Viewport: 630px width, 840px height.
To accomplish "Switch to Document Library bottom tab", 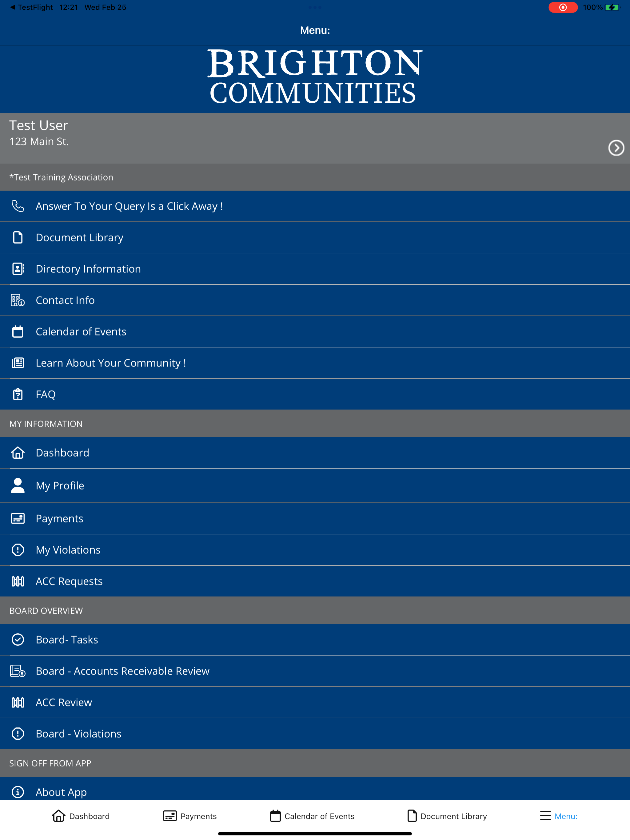I will coord(447,816).
